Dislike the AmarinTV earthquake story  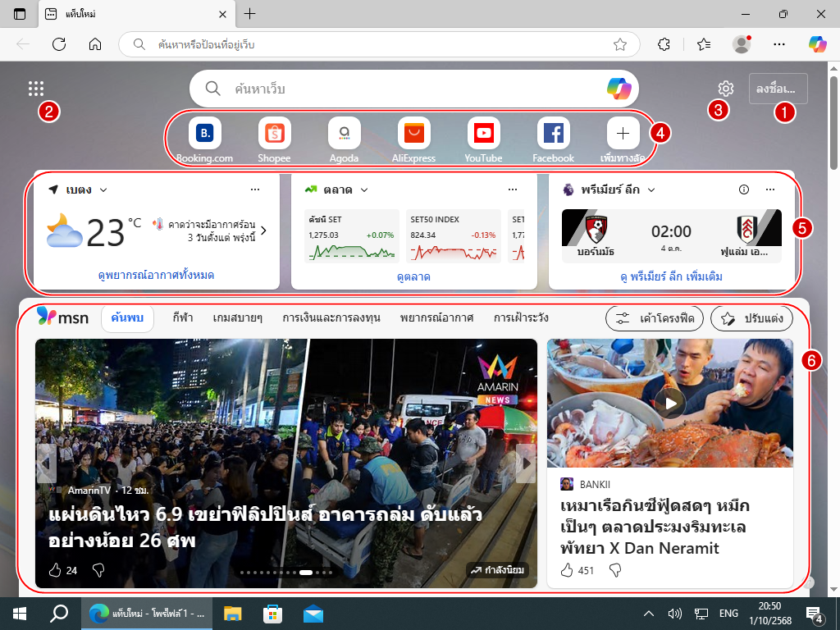coord(98,570)
